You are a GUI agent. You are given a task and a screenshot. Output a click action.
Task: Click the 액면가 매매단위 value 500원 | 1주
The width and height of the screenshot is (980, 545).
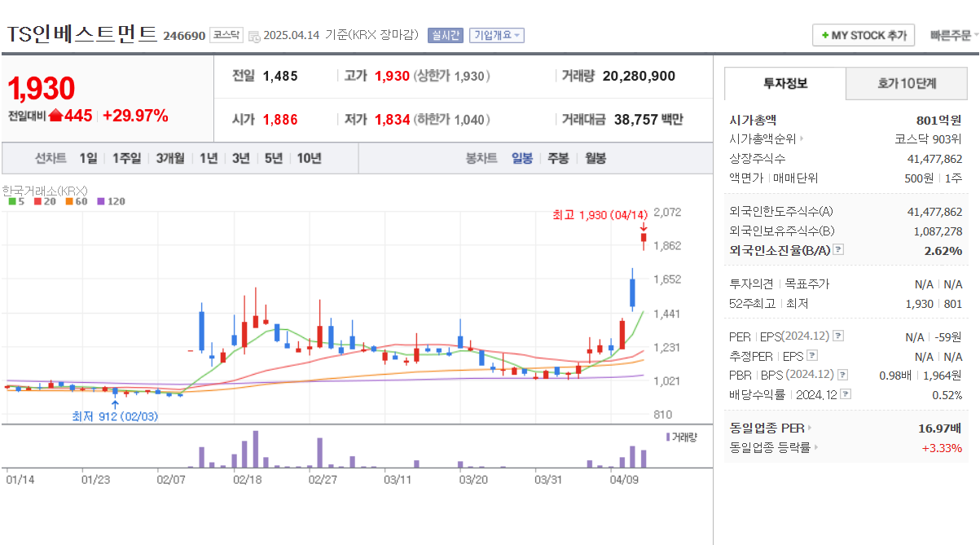coord(934,178)
